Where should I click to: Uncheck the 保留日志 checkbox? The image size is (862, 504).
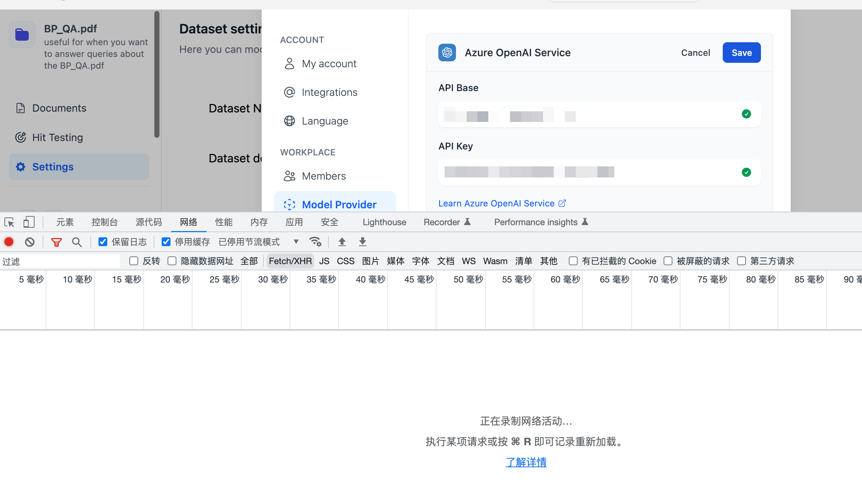click(103, 242)
